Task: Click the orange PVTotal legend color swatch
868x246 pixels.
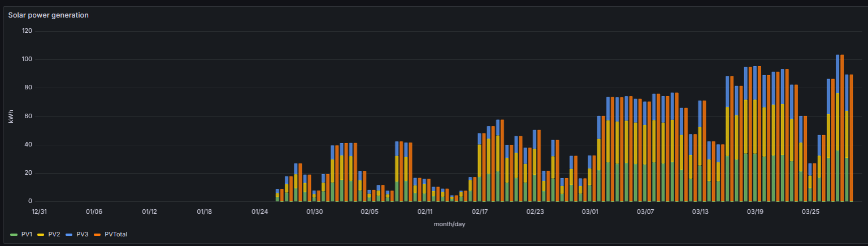Action: point(97,234)
